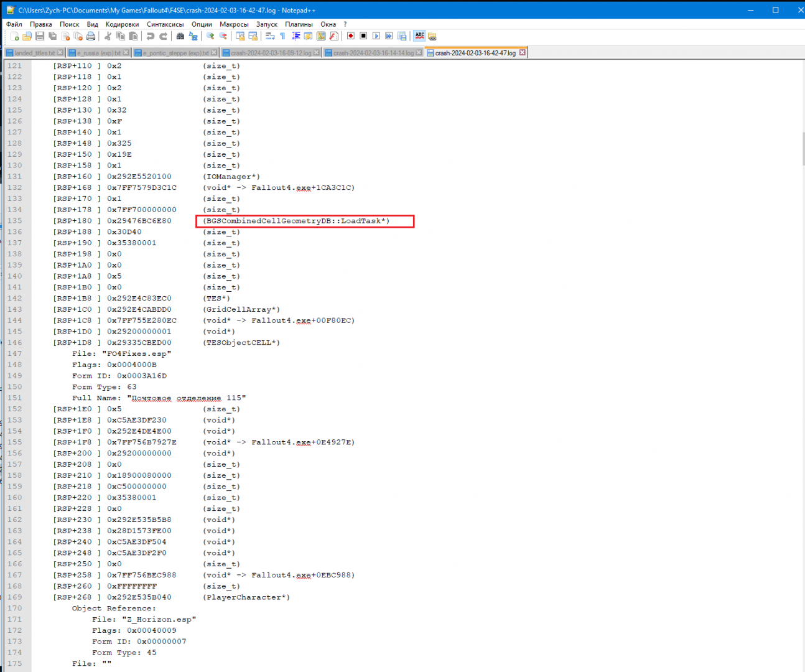
Task: Close the e_russia (exp).txt tab
Action: (126, 53)
